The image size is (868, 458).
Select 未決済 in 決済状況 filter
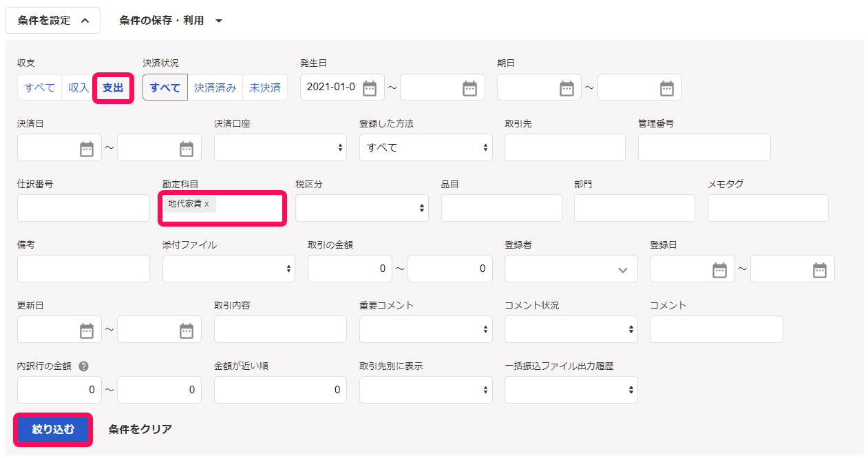265,87
